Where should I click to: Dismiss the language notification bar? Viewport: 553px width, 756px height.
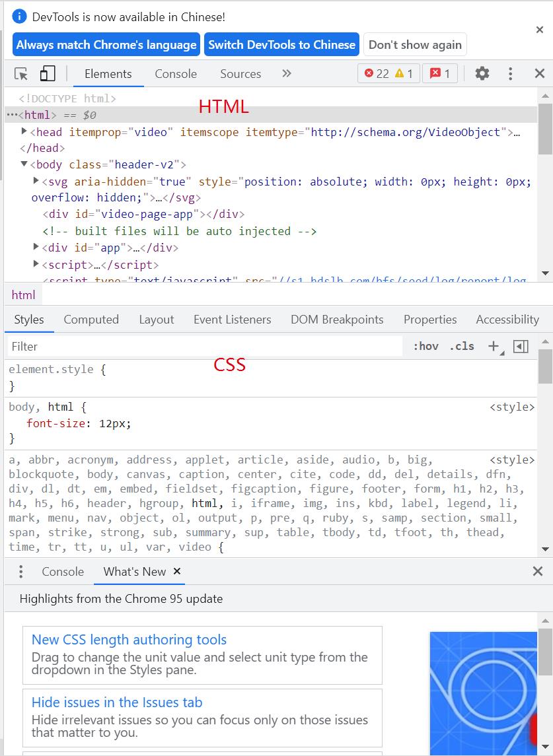point(540,30)
